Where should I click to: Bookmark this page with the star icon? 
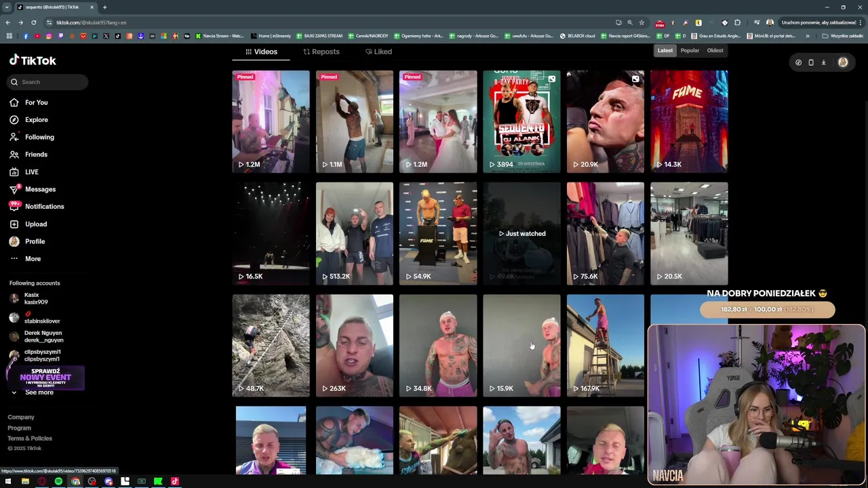(x=642, y=22)
